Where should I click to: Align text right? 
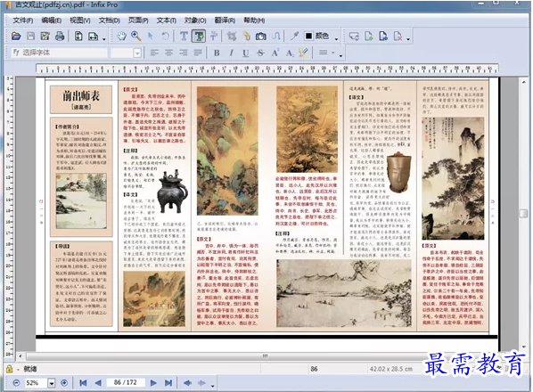click(x=184, y=53)
